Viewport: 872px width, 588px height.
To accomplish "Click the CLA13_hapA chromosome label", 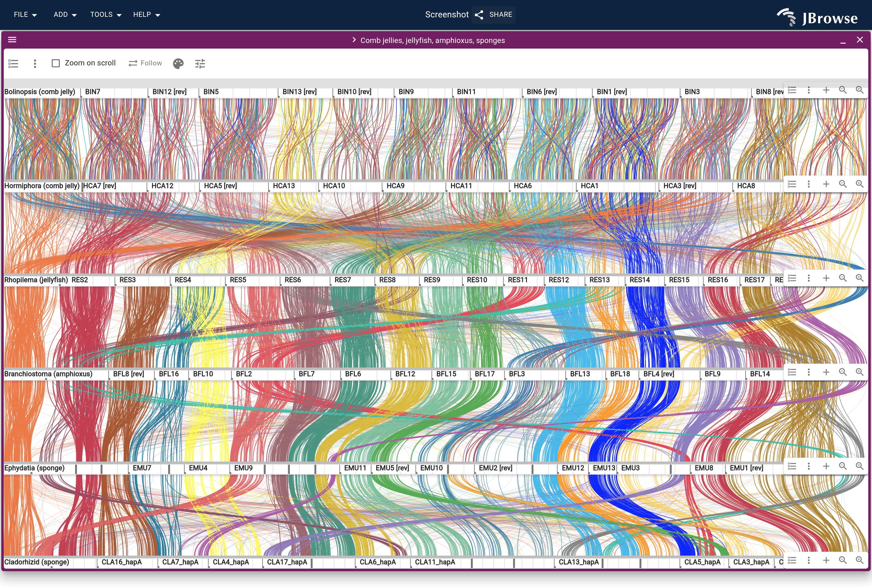I will pyautogui.click(x=578, y=562).
